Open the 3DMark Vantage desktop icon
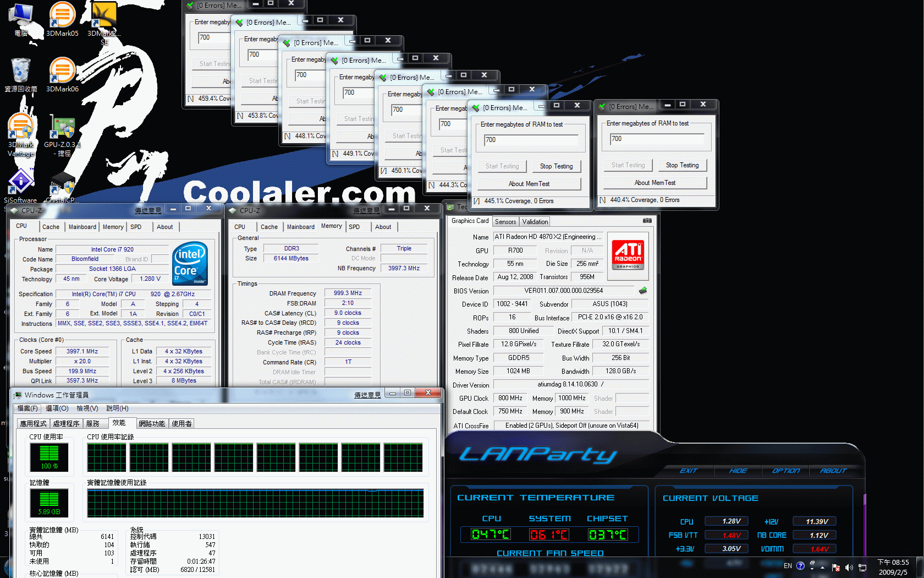The height and width of the screenshot is (578, 924). [21, 134]
